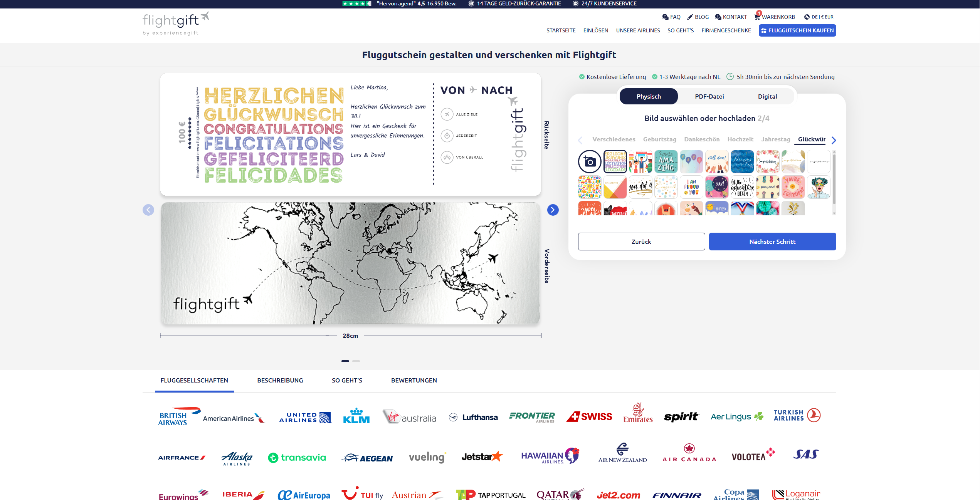Click the Jederzeit clock icon on voucher
The width and height of the screenshot is (980, 500).
[x=447, y=136]
